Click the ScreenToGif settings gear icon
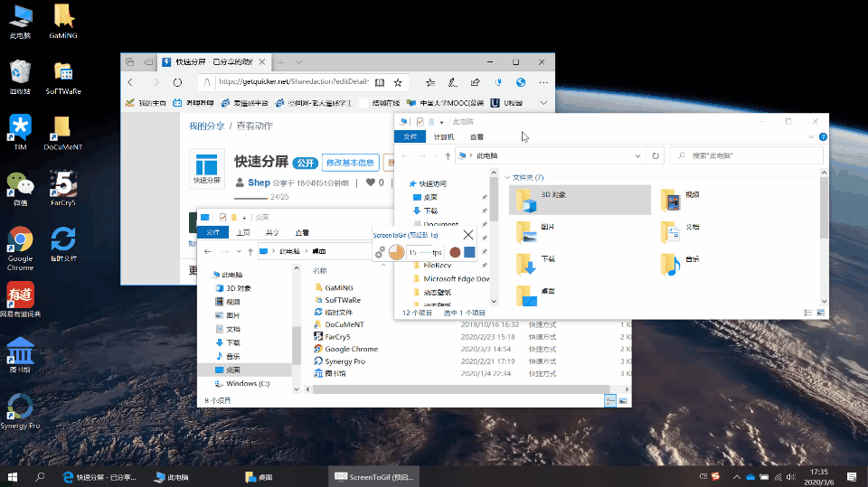This screenshot has width=868, height=487. point(380,252)
